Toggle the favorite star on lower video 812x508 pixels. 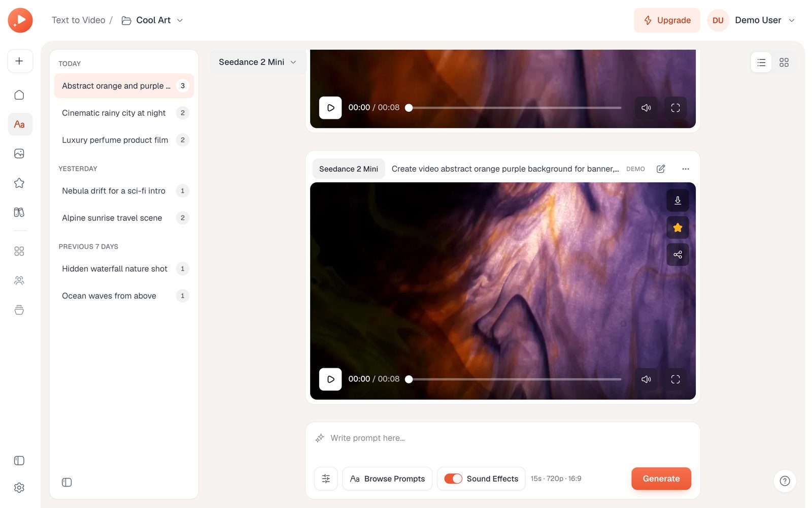(678, 228)
